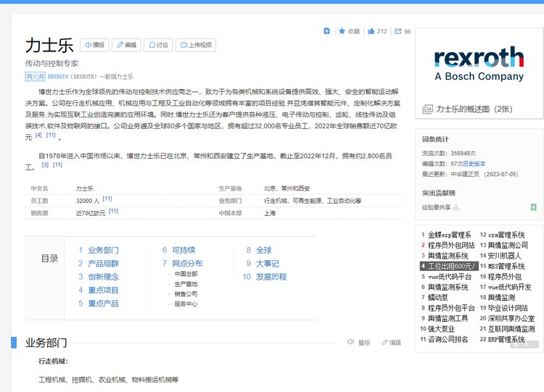Jump to 网点分布 in the table of contents
Viewport: 544px width, 392px height.
(186, 263)
